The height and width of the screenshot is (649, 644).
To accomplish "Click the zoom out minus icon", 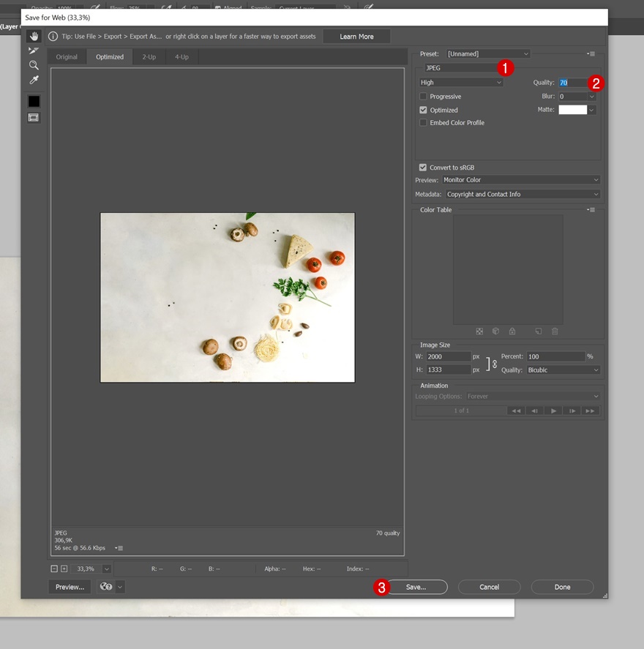I will [54, 569].
